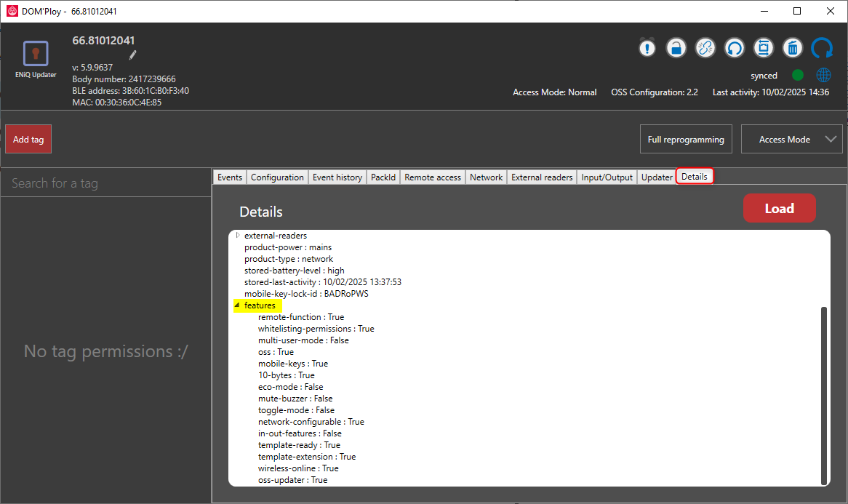Open the Access Mode dropdown
Viewport: 848px width, 504px height.
(792, 140)
